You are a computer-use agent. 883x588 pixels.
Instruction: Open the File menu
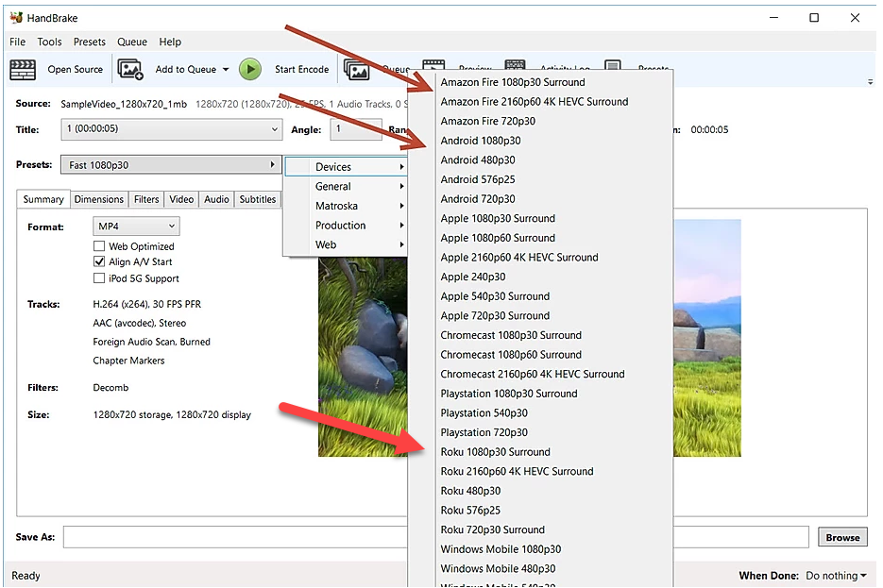coord(17,42)
